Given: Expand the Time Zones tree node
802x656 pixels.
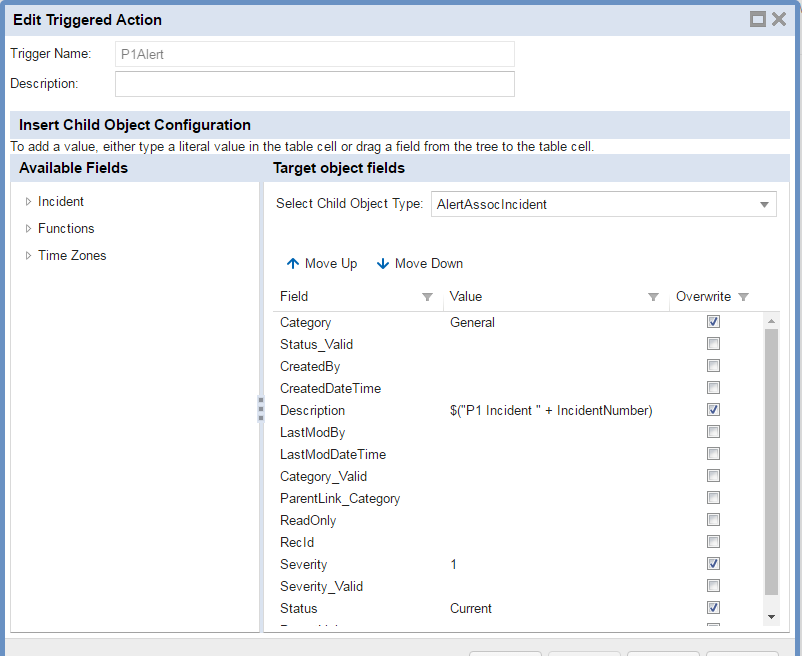Looking at the screenshot, I should pyautogui.click(x=28, y=255).
